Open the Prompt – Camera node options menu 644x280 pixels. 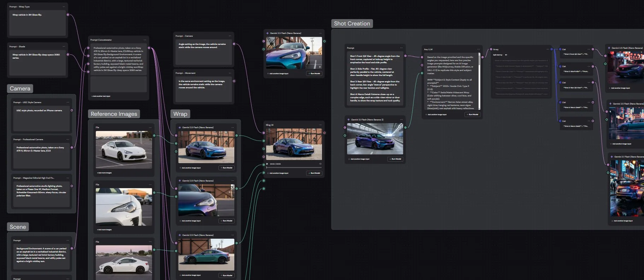click(x=230, y=36)
